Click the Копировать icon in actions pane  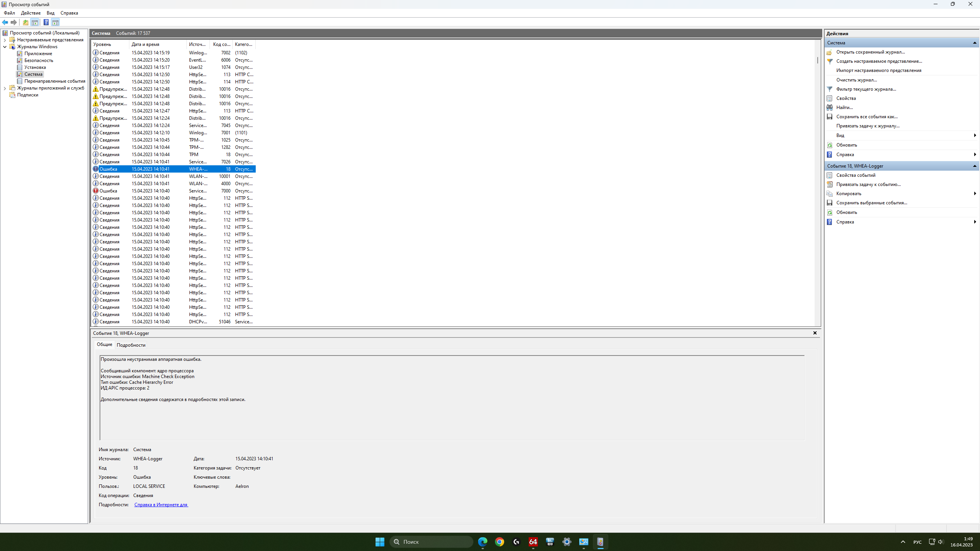(830, 194)
